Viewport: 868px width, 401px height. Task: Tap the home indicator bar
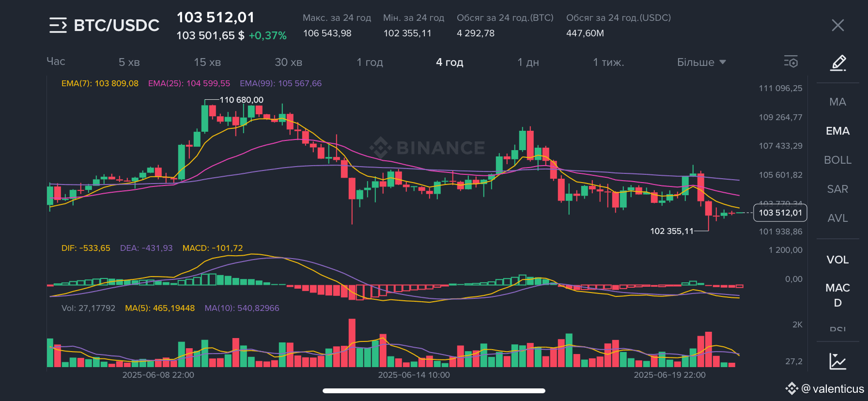[434, 391]
